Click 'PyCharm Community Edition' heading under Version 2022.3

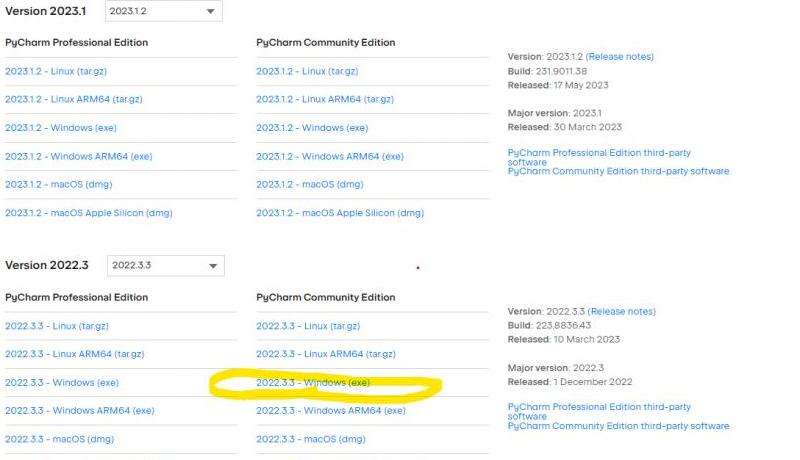[x=326, y=297]
